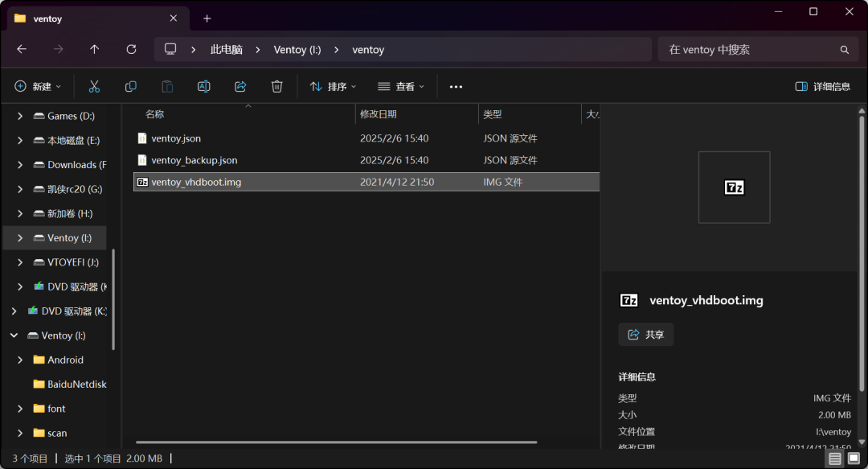The width and height of the screenshot is (868, 469).
Task: Click the search box for ventoy folder
Action: coord(751,49)
